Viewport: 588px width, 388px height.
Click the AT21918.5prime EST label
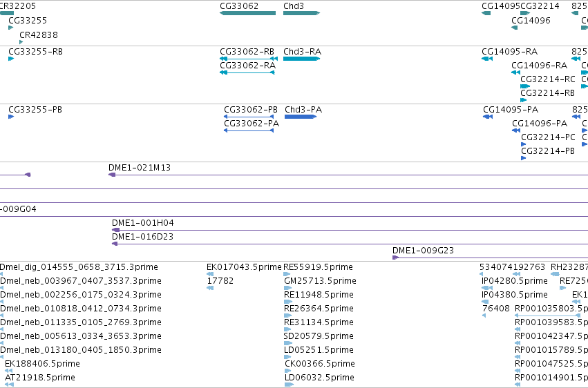(40, 378)
